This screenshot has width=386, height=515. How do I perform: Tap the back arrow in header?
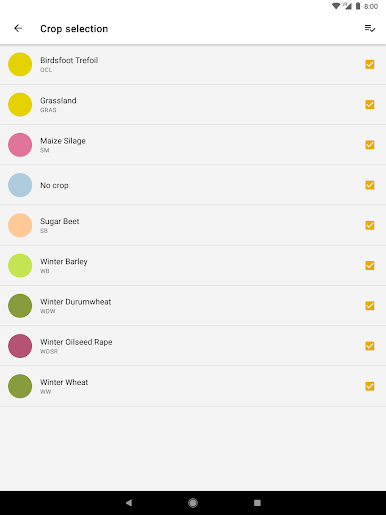pyautogui.click(x=18, y=29)
